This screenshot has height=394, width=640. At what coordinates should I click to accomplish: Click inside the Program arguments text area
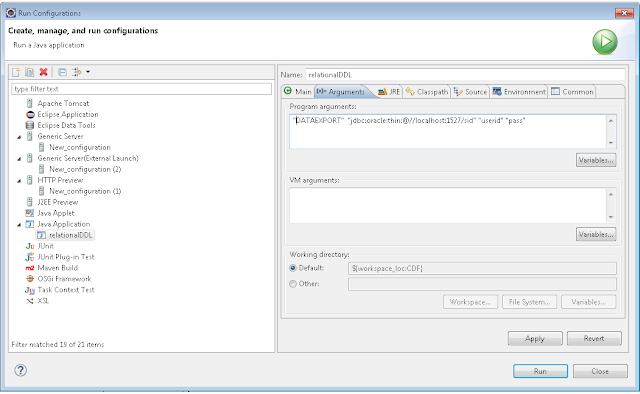coord(448,131)
